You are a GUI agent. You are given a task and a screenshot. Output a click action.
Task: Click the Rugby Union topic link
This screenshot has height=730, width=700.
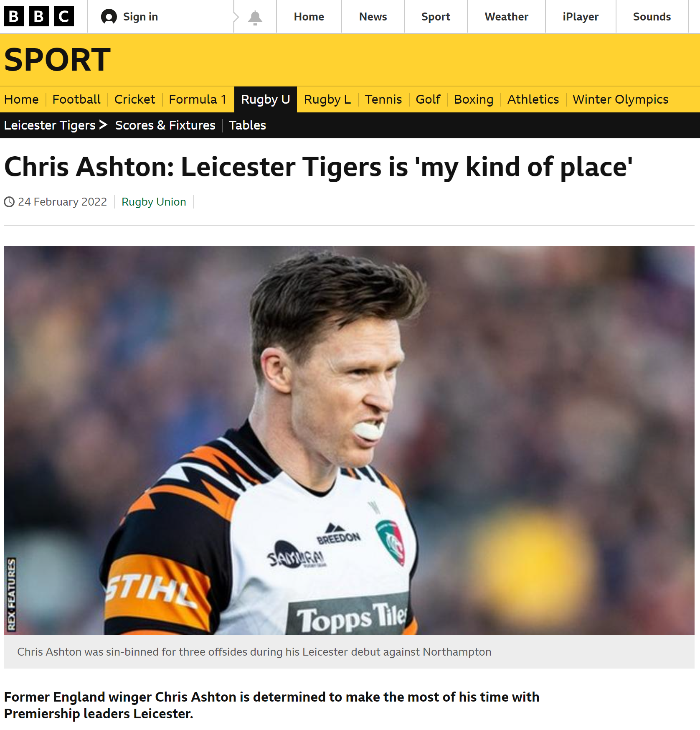[154, 202]
